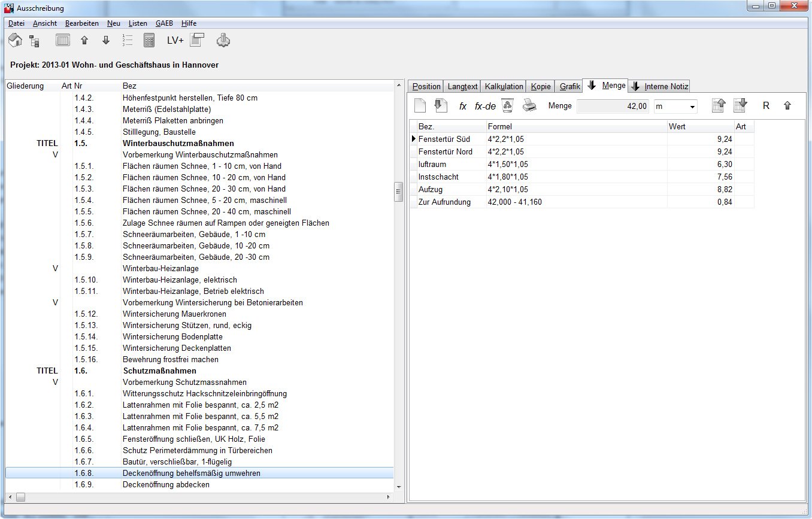Switch to the Kalkulation tab
Screen dimensions: 812x519
pyautogui.click(x=504, y=86)
